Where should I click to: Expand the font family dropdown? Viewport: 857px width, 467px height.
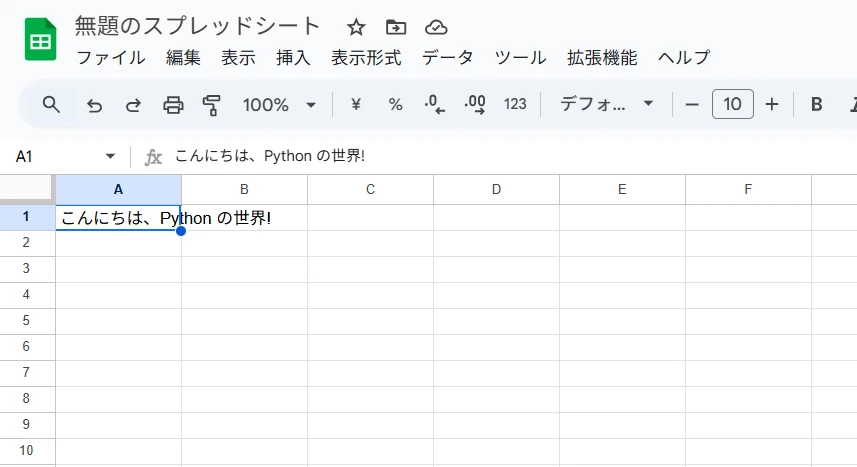(607, 104)
